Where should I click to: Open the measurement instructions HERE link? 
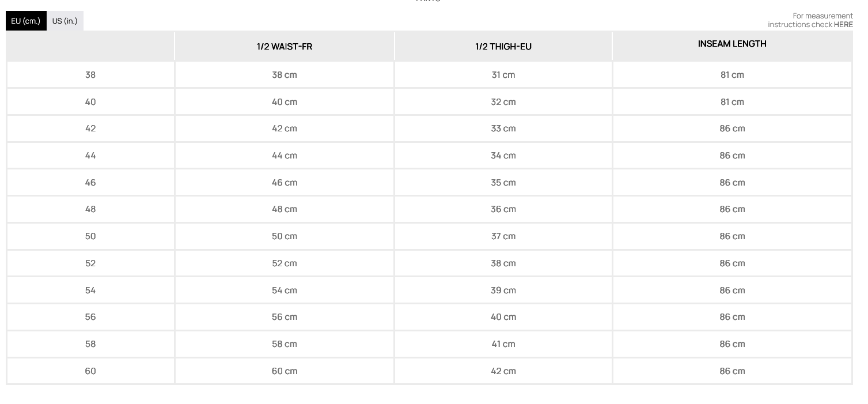(x=843, y=25)
